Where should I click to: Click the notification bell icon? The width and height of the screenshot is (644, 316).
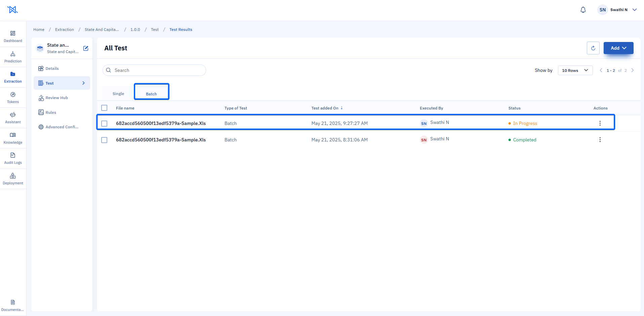583,10
